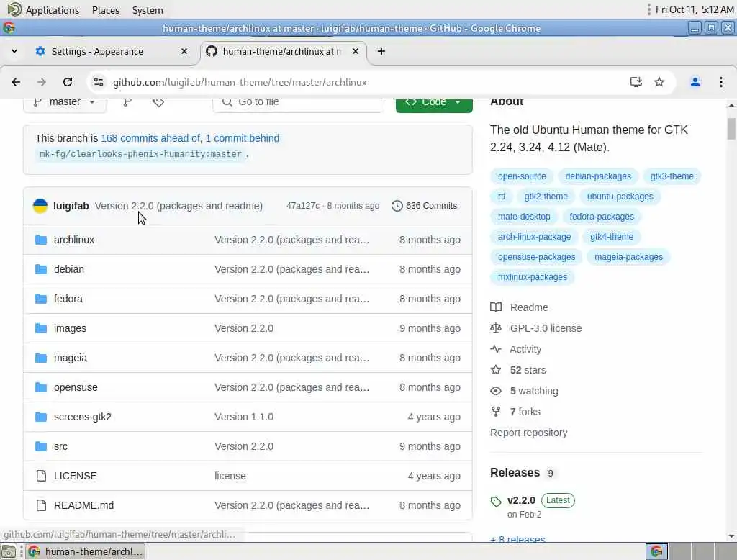The height and width of the screenshot is (560, 737).
Task: Click the tags icon
Action: click(x=158, y=102)
